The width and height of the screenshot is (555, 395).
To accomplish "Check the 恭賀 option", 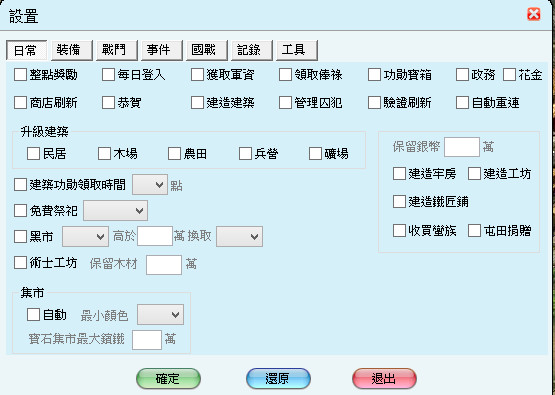I will (108, 103).
